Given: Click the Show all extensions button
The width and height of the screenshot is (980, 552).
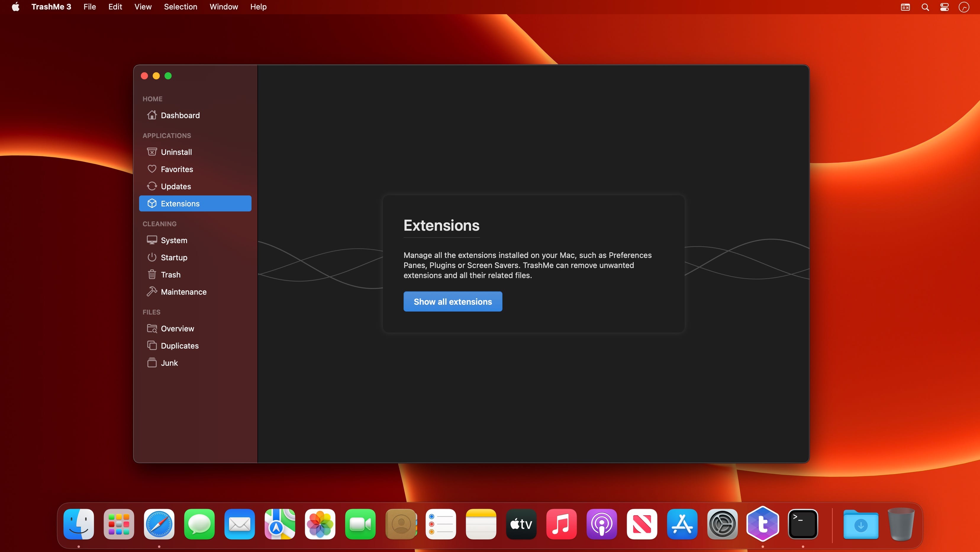Looking at the screenshot, I should pos(453,301).
